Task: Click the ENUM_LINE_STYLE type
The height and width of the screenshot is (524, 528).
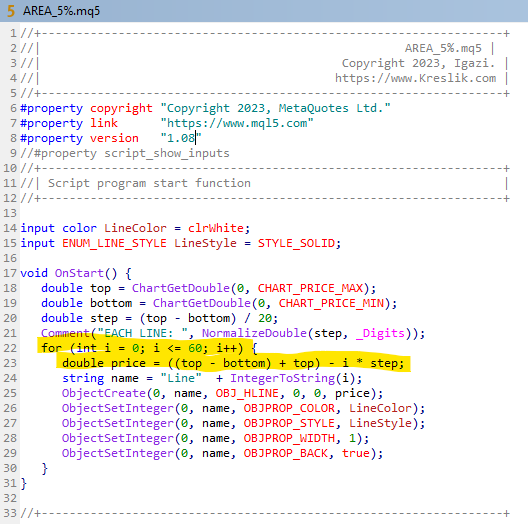Action: pyautogui.click(x=114, y=243)
